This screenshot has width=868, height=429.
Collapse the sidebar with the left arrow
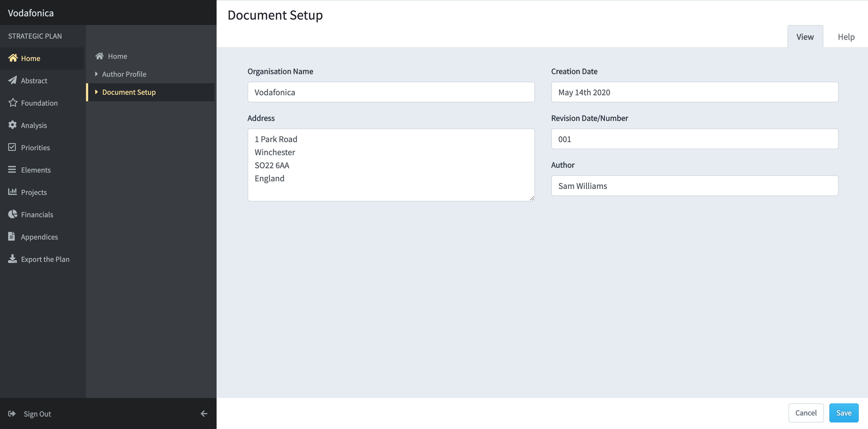pos(204,413)
